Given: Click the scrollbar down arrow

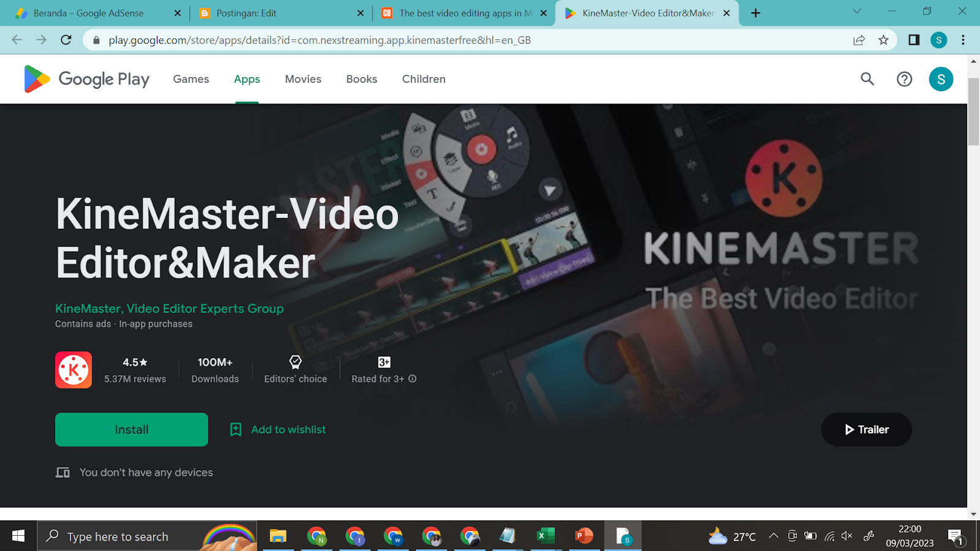Looking at the screenshot, I should (973, 514).
